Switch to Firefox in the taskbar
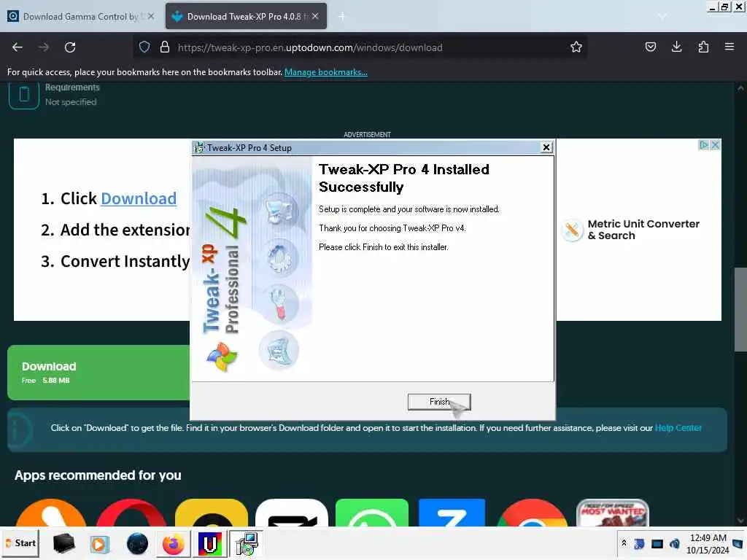 tap(174, 543)
